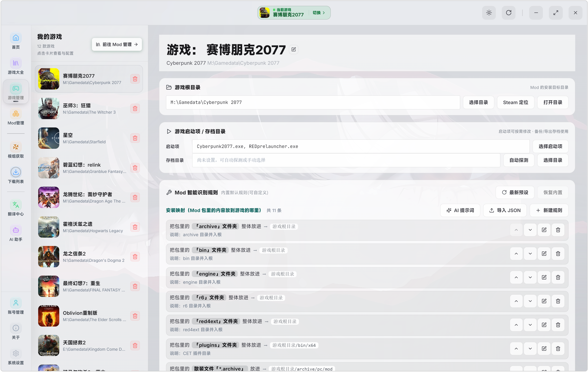This screenshot has width=588, height=372.
Task: Edit the game name pencil icon
Action: (294, 50)
